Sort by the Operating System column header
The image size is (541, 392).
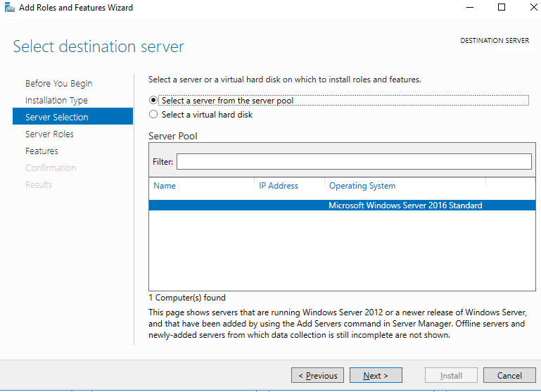(362, 186)
